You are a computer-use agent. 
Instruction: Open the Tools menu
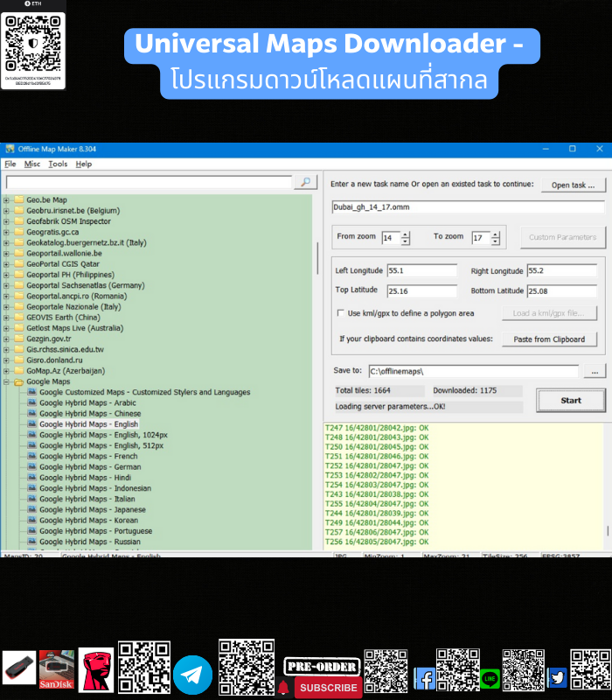(x=58, y=164)
